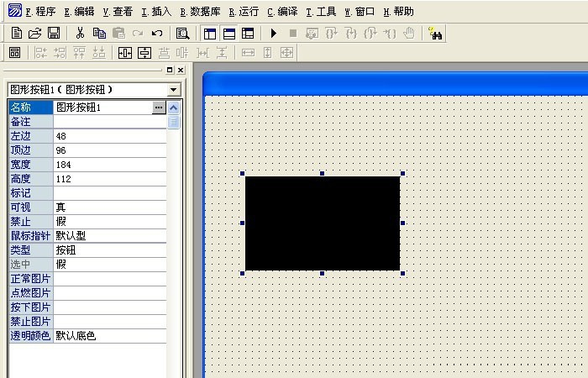Click the make same size icon
Viewport: 588px width, 378px height.
coord(287,52)
